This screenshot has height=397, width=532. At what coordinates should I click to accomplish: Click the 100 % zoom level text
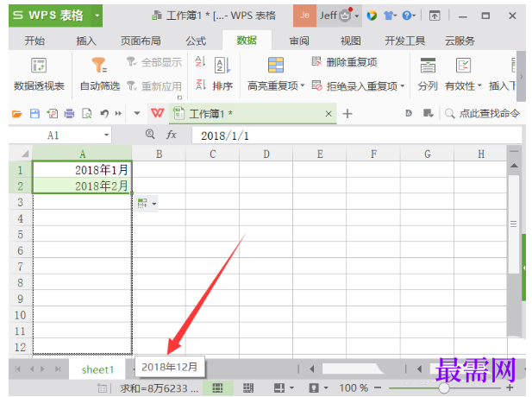354,388
